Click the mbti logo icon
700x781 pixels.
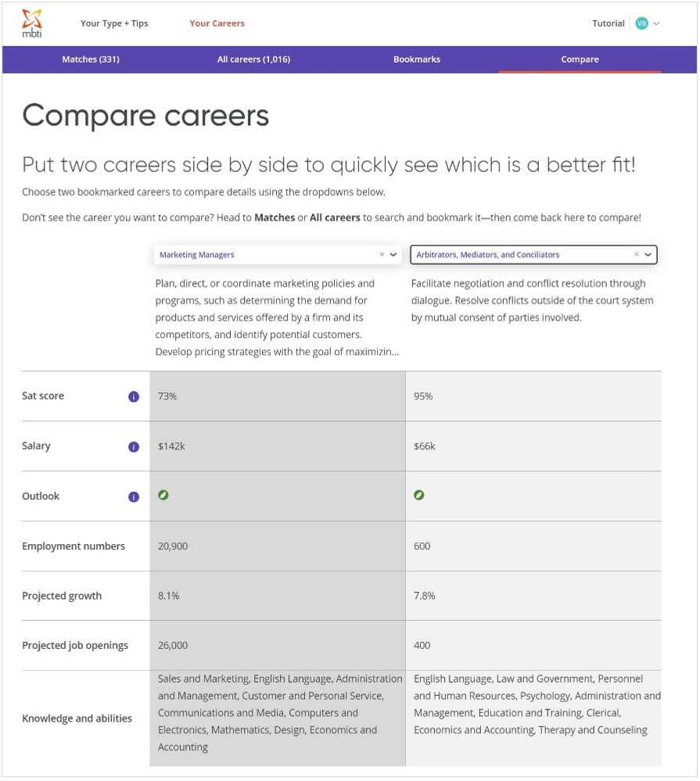coord(33,22)
